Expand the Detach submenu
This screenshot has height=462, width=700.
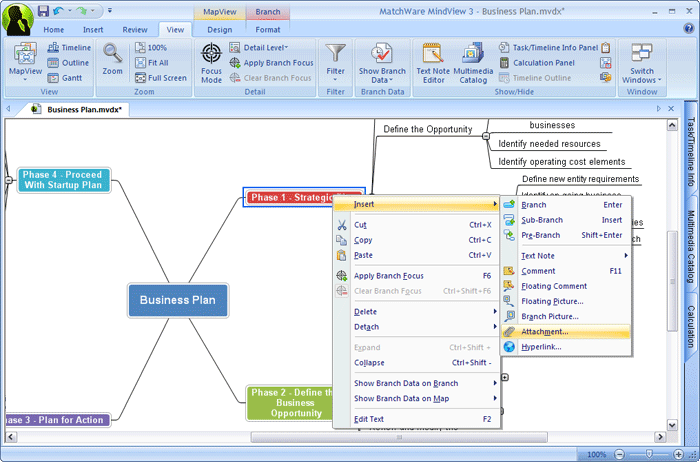(417, 327)
